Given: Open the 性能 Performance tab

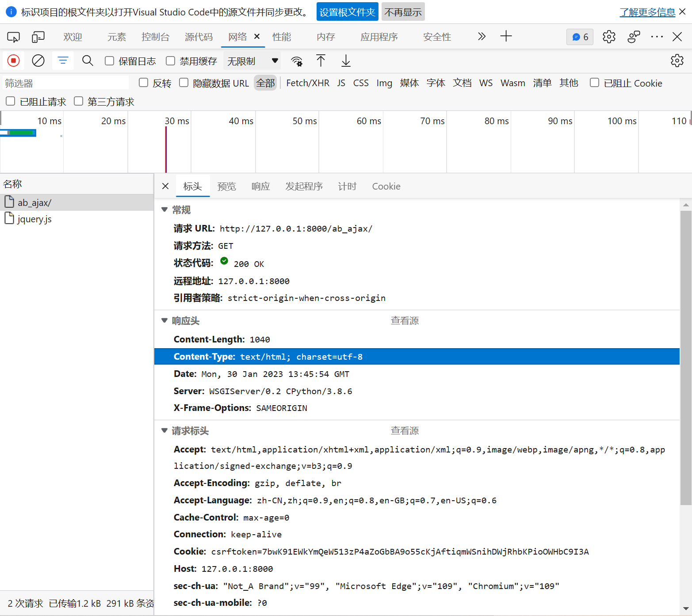Looking at the screenshot, I should 282,37.
